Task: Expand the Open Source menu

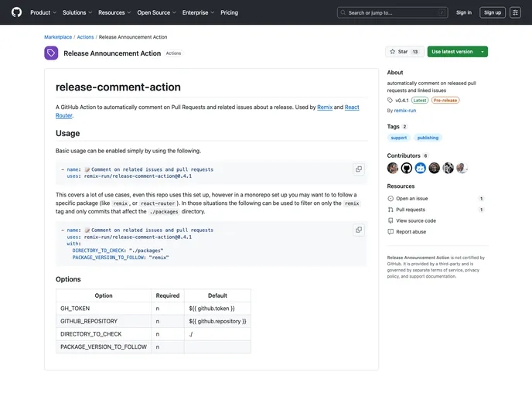Action: 156,12
